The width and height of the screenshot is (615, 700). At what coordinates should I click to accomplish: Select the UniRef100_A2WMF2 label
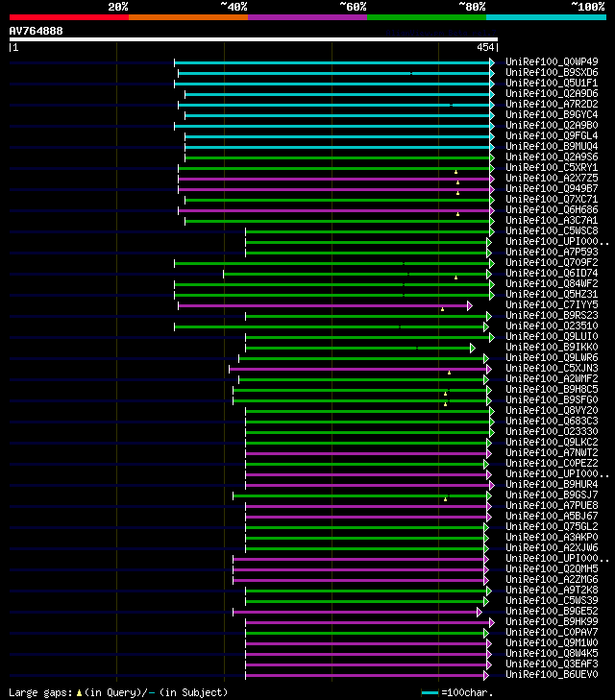coord(552,378)
